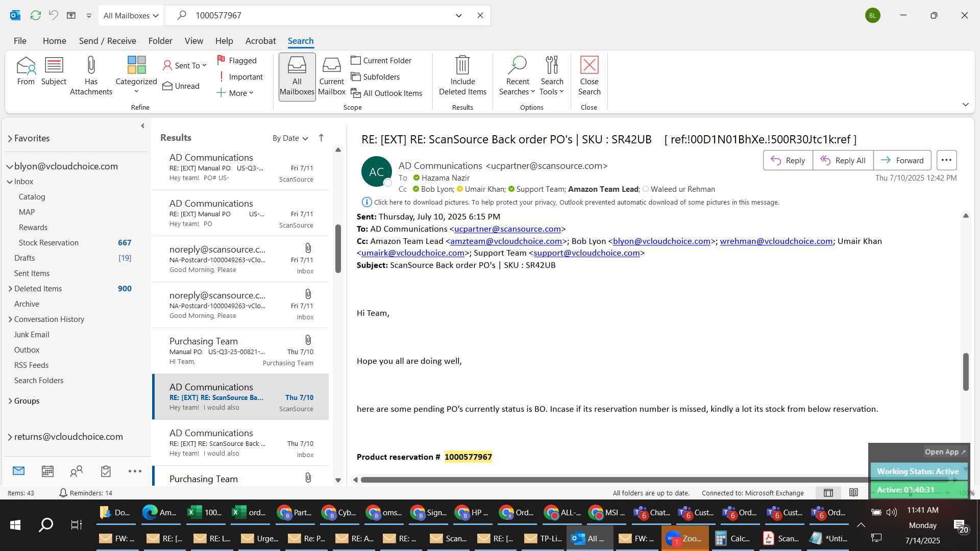Image resolution: width=980 pixels, height=551 pixels.
Task: Open Tasks view icon
Action: click(x=106, y=471)
